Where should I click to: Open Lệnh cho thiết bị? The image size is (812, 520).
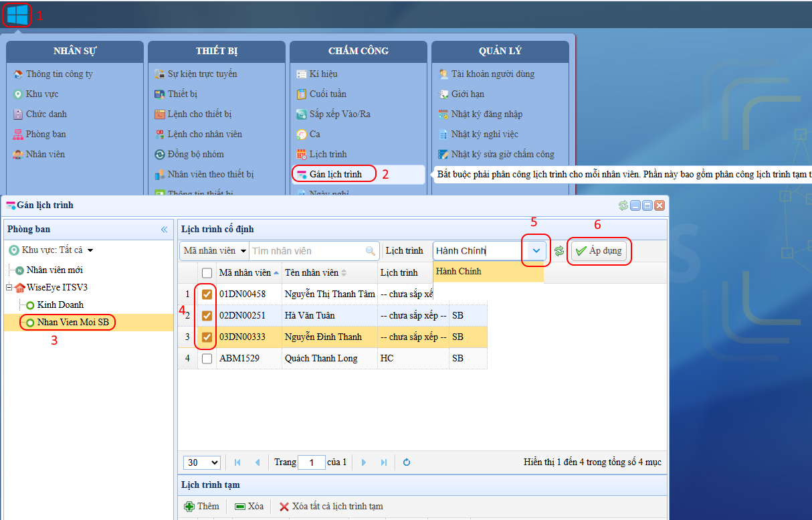(193, 114)
